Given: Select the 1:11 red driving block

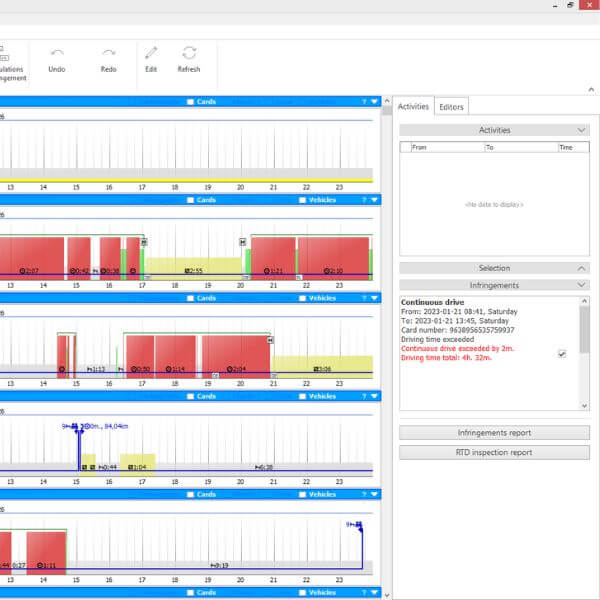Looking at the screenshot, I should click(x=46, y=553).
